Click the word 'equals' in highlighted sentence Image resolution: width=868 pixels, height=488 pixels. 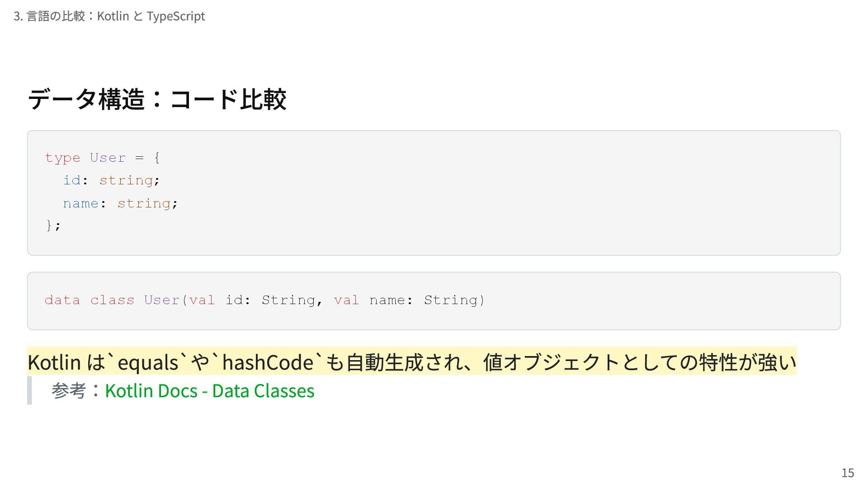click(x=148, y=362)
